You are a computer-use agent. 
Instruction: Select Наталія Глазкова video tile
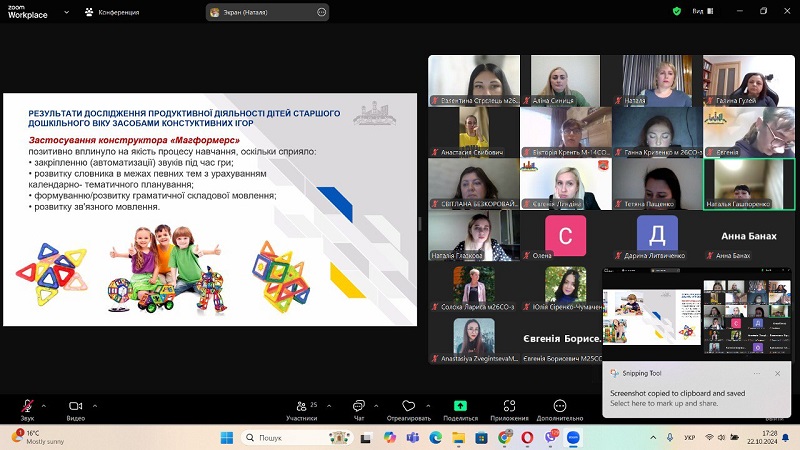[474, 236]
